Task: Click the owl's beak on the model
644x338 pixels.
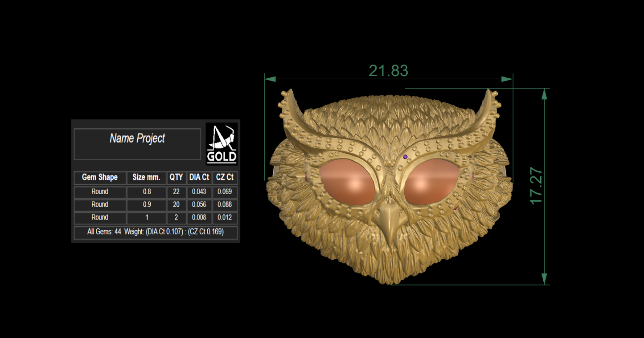Action: click(x=390, y=225)
